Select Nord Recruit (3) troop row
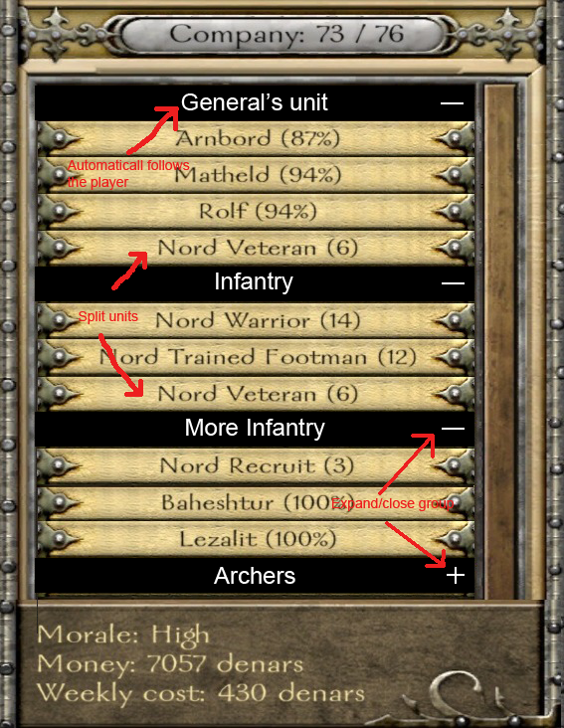564x728 pixels. point(256,465)
